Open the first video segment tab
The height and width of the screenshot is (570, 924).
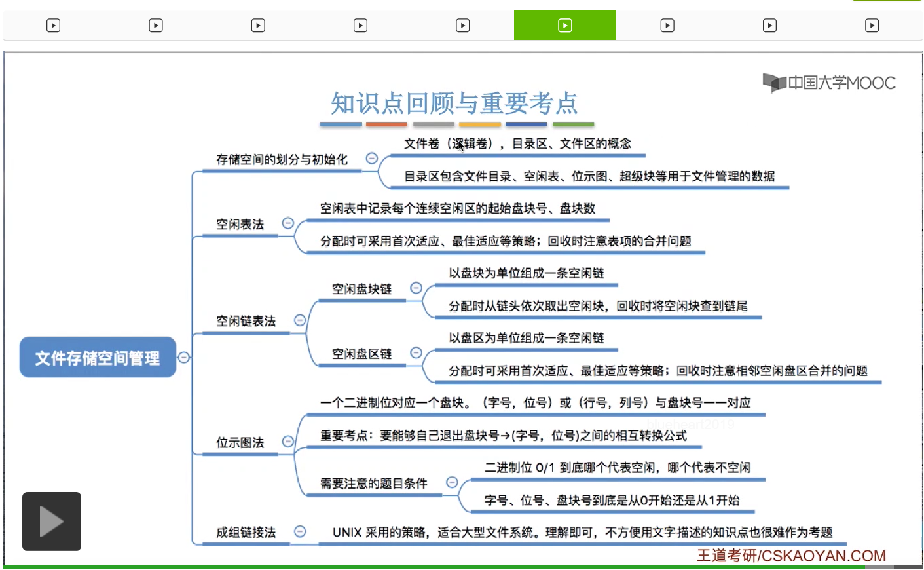pos(54,26)
